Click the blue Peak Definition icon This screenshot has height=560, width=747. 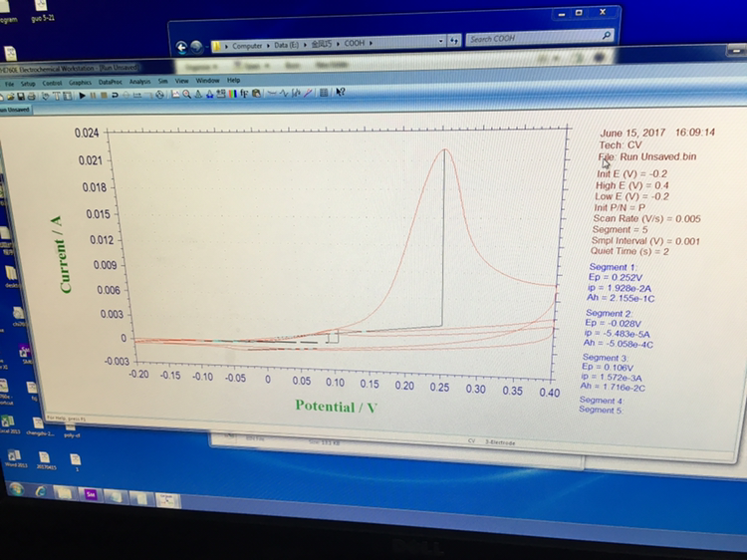pos(209,94)
